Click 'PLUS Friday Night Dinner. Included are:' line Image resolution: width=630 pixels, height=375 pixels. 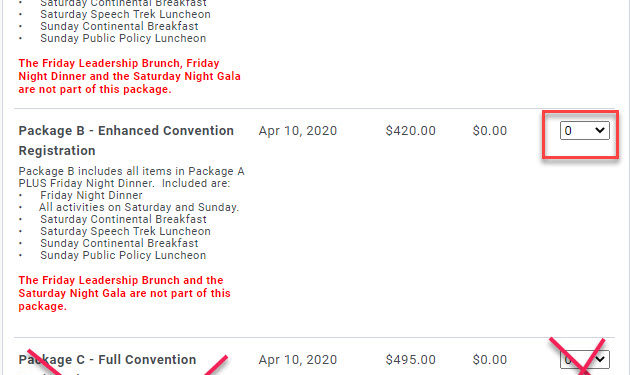pos(124,183)
